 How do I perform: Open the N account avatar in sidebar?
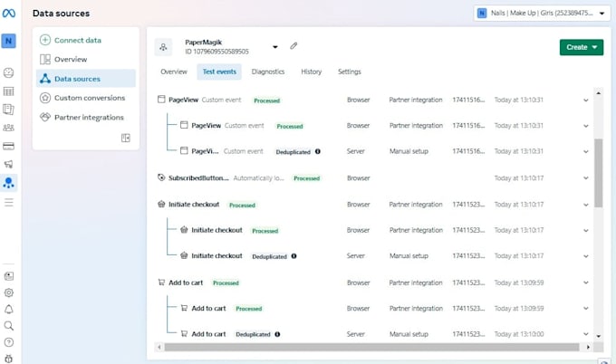point(9,41)
